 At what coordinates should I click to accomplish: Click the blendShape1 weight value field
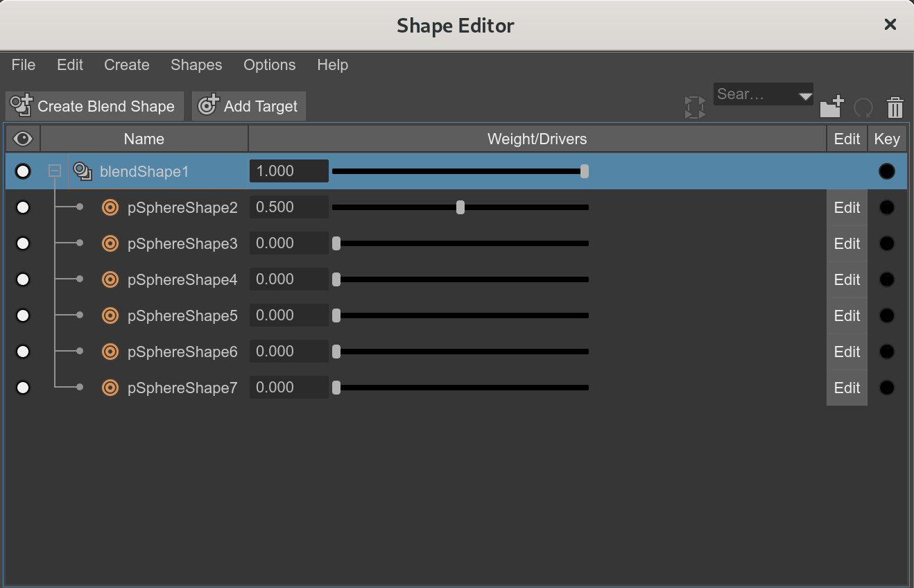288,171
